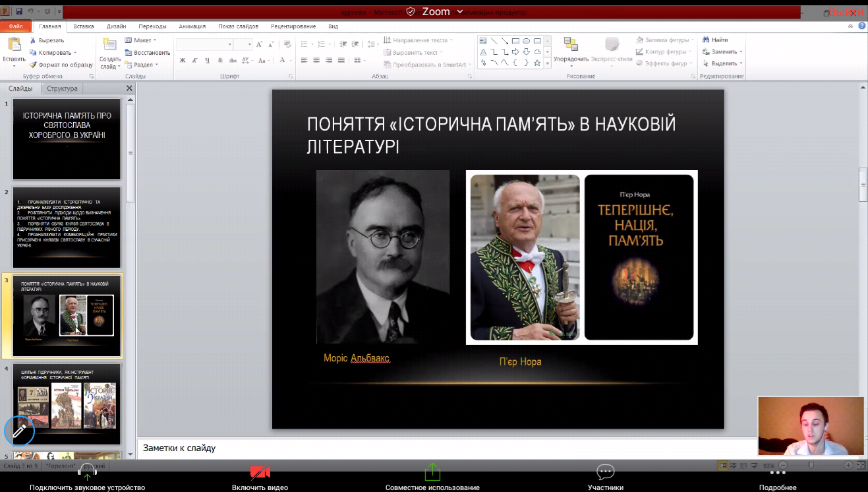Open the 'Структура' outline tab
This screenshot has height=492, width=868.
tap(62, 88)
